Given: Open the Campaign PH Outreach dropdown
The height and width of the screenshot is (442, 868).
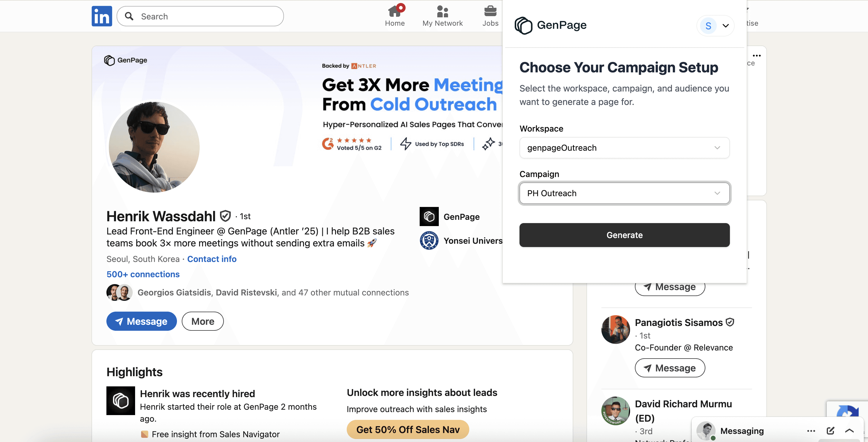Looking at the screenshot, I should point(624,193).
